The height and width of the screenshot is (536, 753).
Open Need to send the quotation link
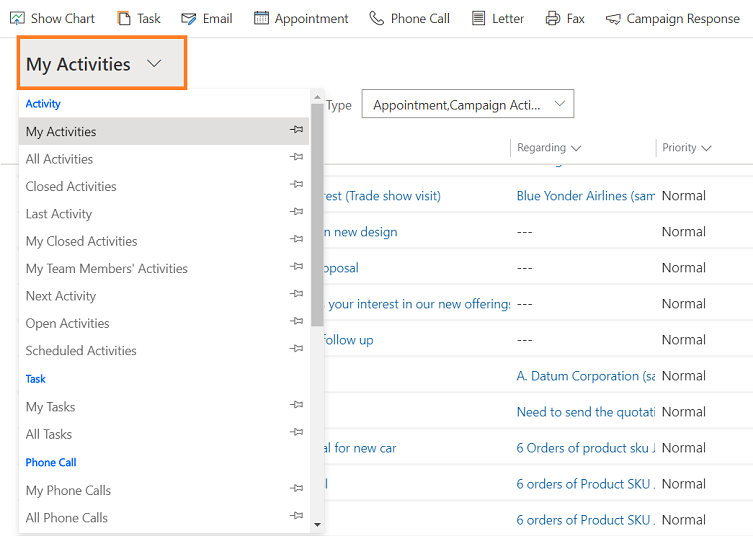point(585,412)
